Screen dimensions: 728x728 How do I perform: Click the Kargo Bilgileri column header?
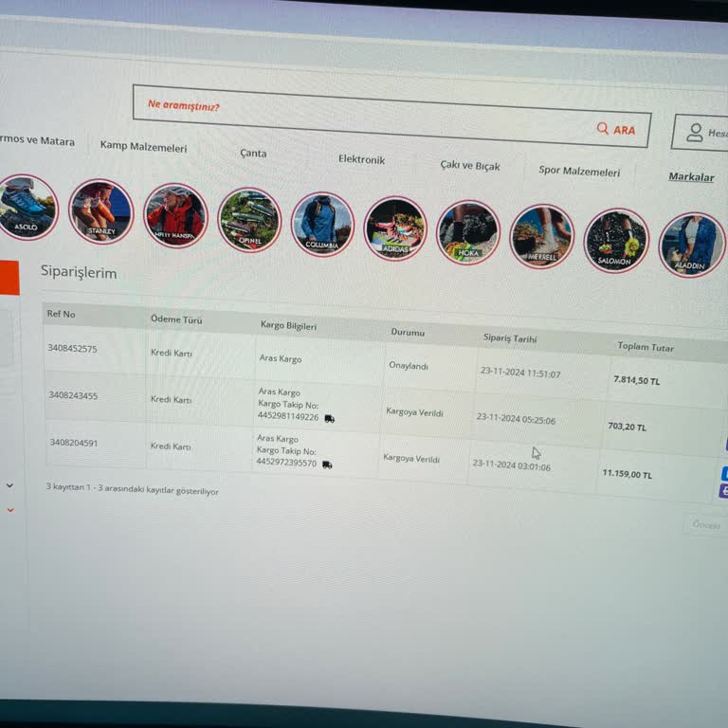(x=288, y=325)
